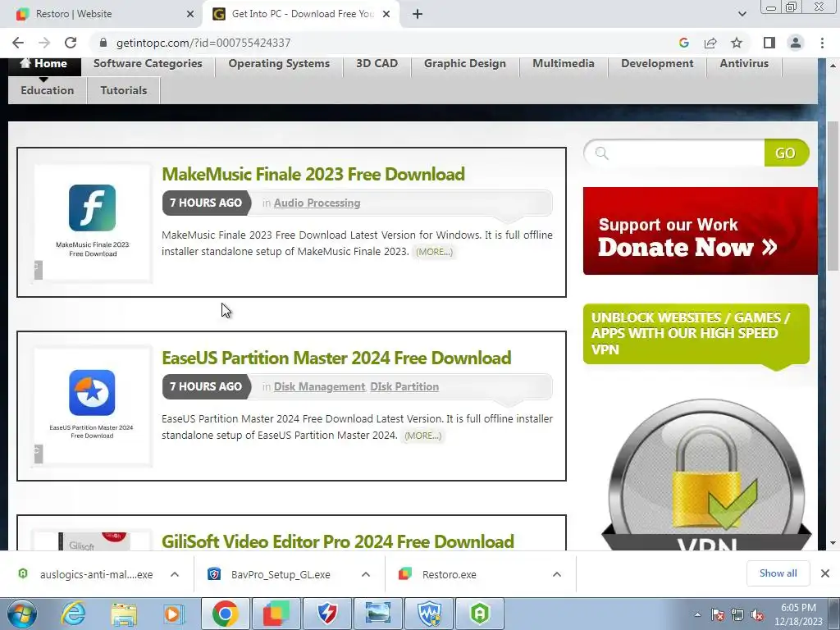
Task: Select the Get Into PC tab
Action: [x=303, y=14]
